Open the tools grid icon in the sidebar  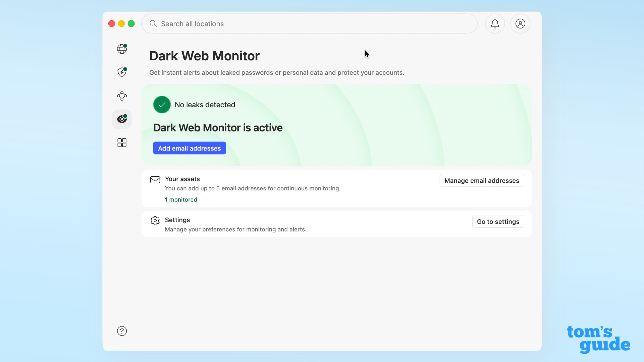point(122,142)
